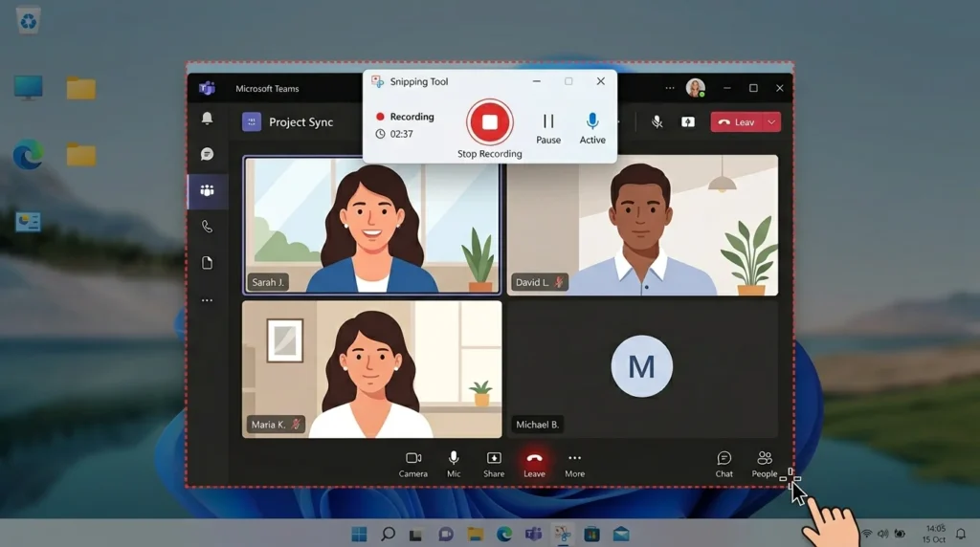The width and height of the screenshot is (980, 547).
Task: Expand more apps ellipsis in Teams sidebar
Action: coord(207,300)
